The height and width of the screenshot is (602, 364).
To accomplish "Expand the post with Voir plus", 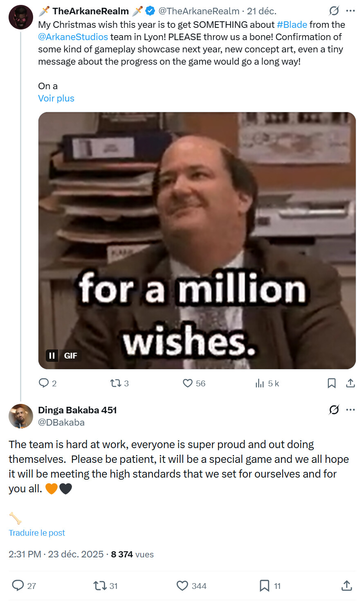I will (x=56, y=98).
